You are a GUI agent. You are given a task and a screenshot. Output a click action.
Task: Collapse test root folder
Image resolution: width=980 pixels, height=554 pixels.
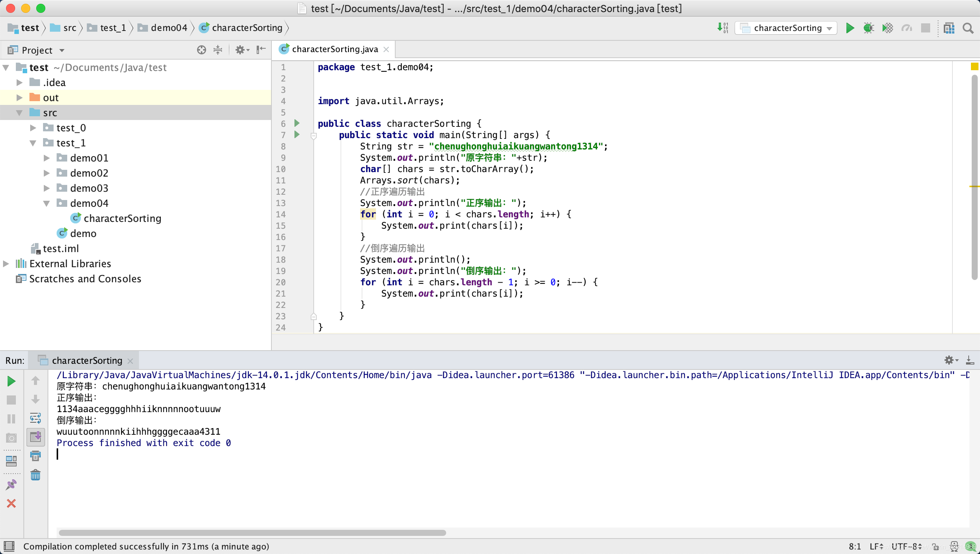coord(6,67)
